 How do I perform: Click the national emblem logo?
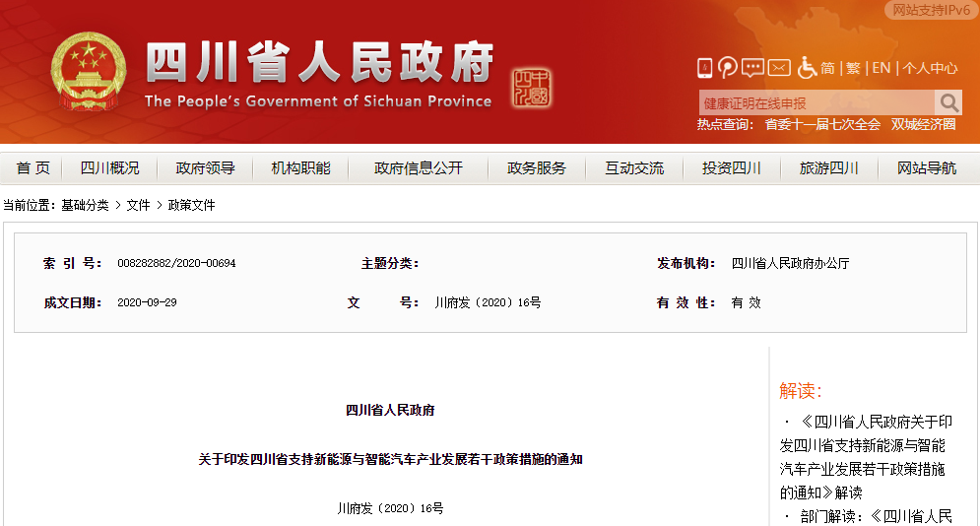(89, 71)
